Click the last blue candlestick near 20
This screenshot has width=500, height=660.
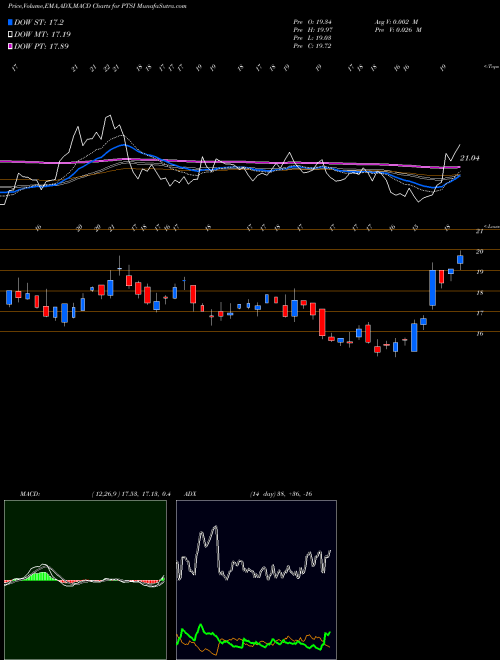(x=460, y=260)
